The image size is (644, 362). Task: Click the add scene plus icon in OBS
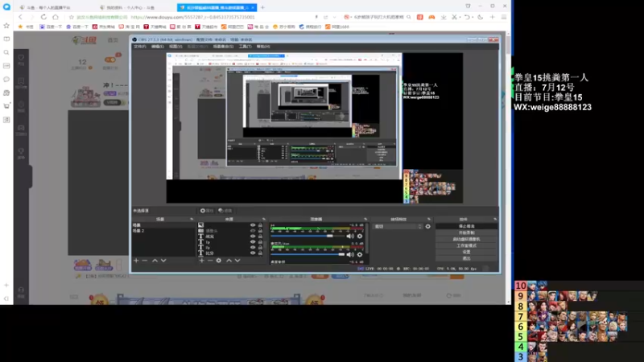pos(136,261)
